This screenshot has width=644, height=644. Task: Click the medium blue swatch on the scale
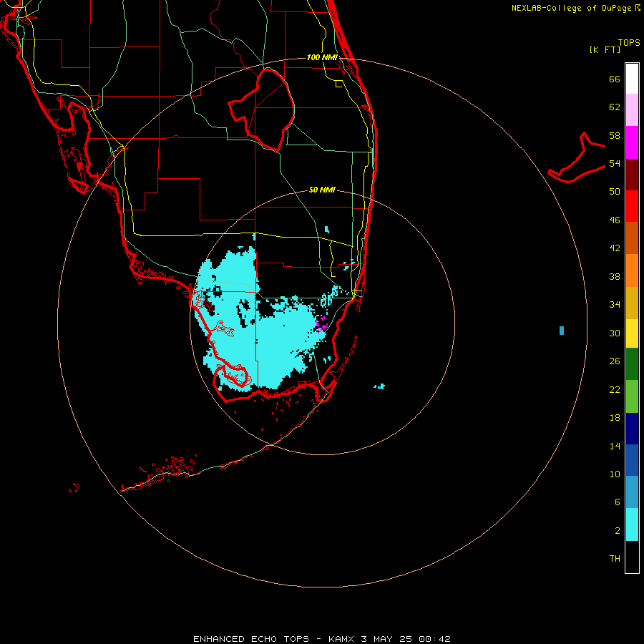coord(632,460)
